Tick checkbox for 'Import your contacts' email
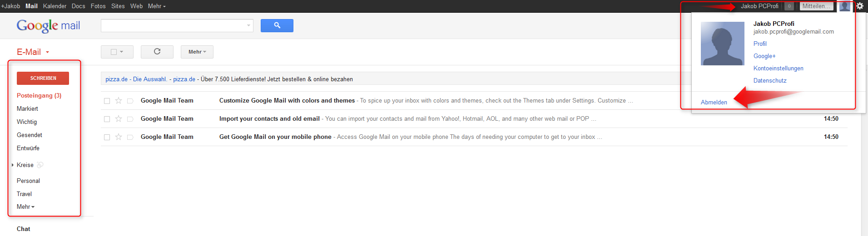 click(107, 119)
